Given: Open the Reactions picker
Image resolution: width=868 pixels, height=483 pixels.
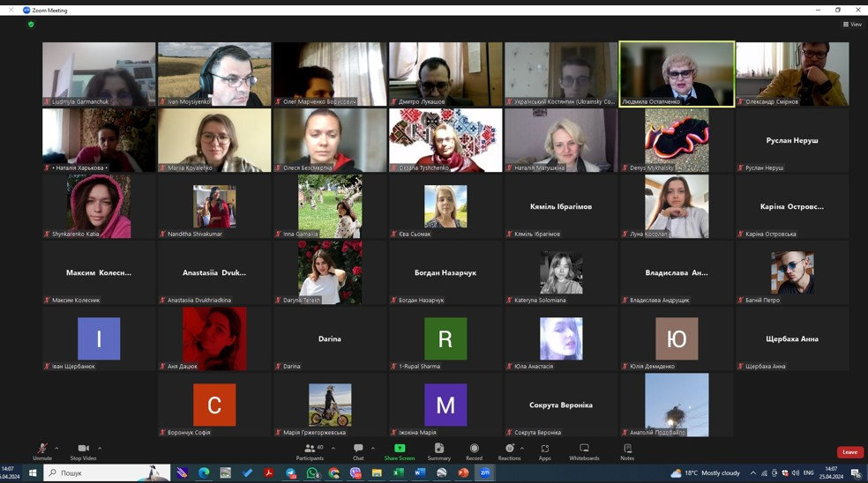Looking at the screenshot, I should pos(509,451).
